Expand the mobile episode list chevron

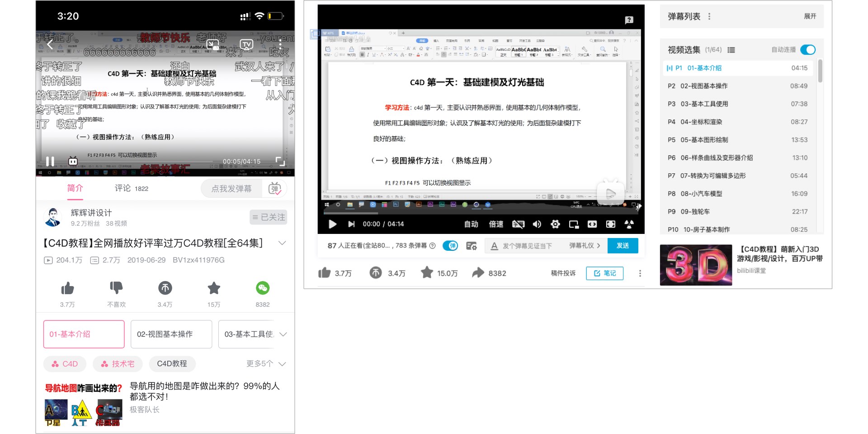(283, 334)
